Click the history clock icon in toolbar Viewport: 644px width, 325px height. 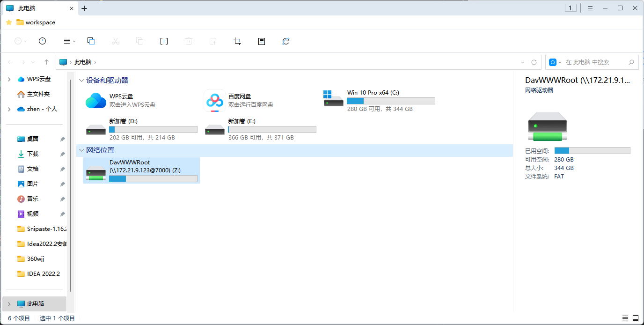pos(42,41)
